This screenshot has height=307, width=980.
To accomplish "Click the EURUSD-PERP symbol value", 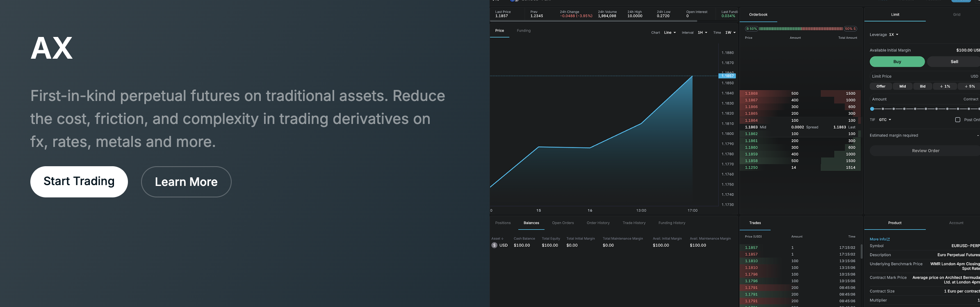I will click(965, 246).
